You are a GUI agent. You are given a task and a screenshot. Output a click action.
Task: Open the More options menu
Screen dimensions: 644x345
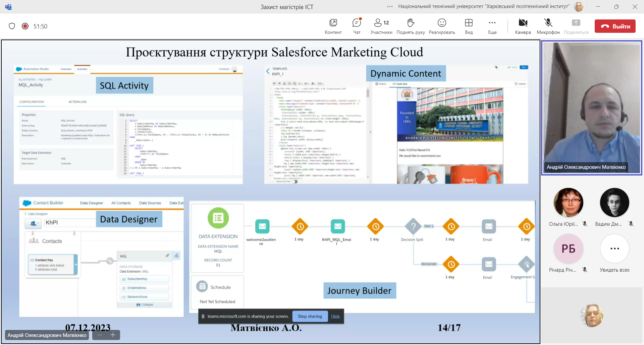click(x=492, y=26)
